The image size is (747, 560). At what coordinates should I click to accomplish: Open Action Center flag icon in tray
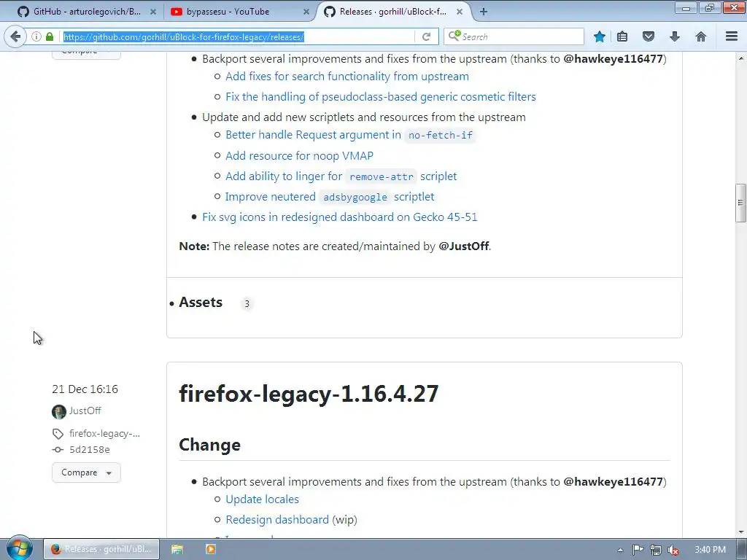[638, 550]
